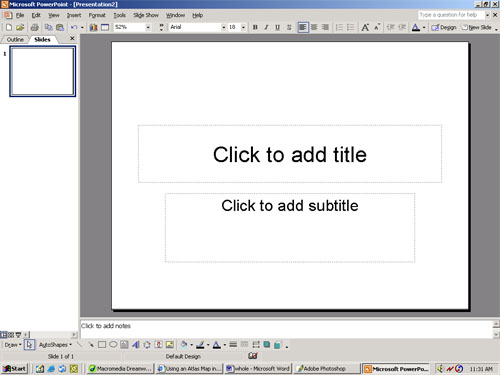
Task: Switch to Normal view button
Action: (x=4, y=335)
